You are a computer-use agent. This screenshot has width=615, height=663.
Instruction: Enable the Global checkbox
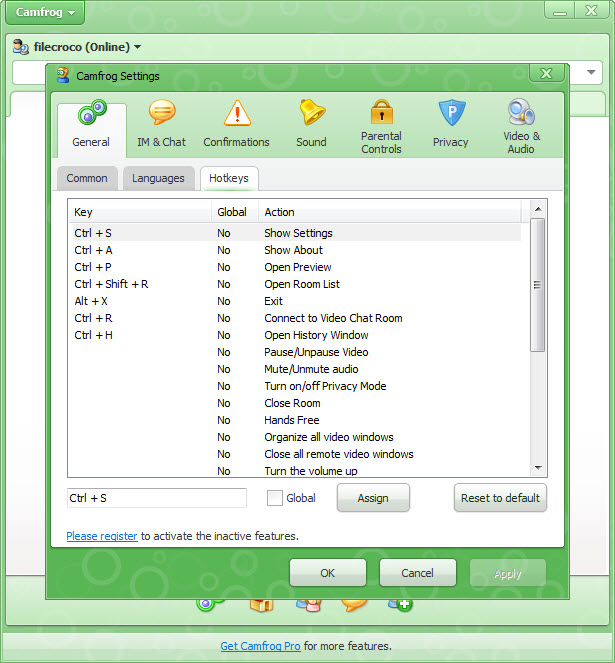coord(275,498)
